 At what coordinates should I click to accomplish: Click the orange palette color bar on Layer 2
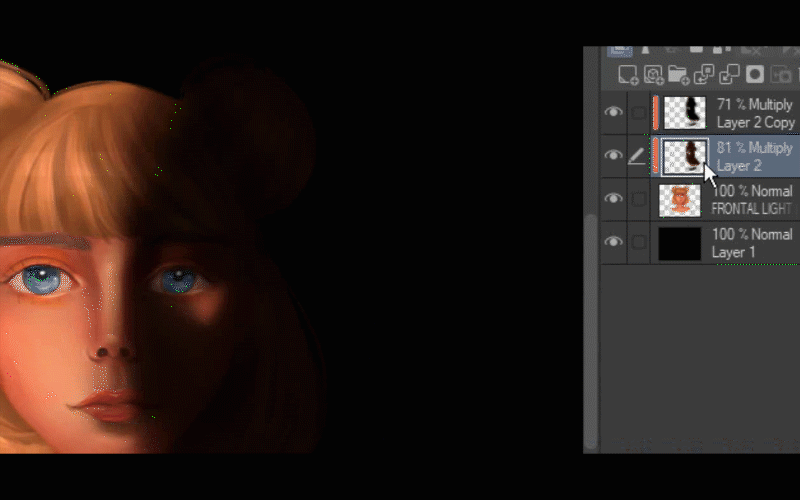(x=656, y=156)
